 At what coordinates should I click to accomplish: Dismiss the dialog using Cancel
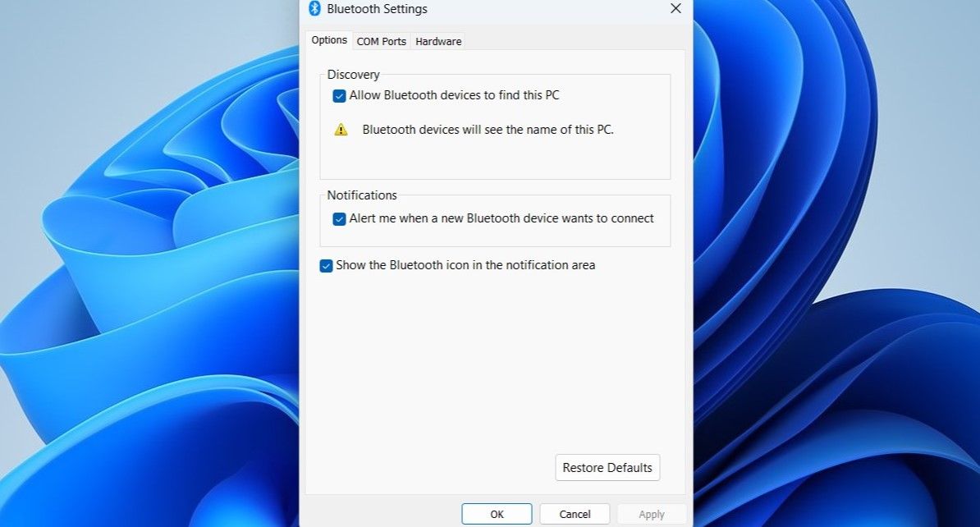[575, 513]
